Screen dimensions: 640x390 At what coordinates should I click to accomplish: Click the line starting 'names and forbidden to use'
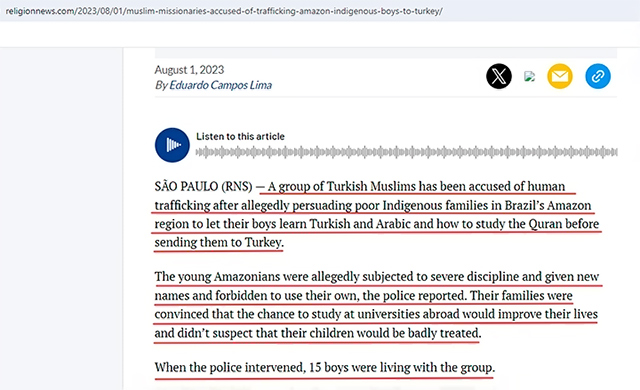[364, 295]
